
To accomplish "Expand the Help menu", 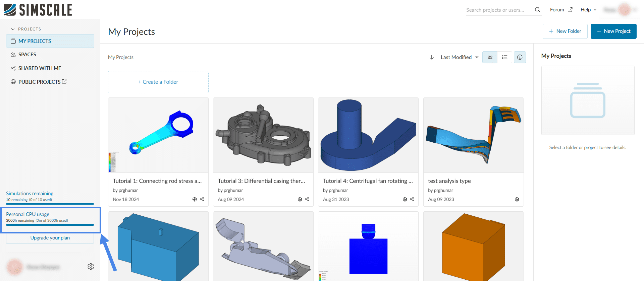I will click(588, 10).
